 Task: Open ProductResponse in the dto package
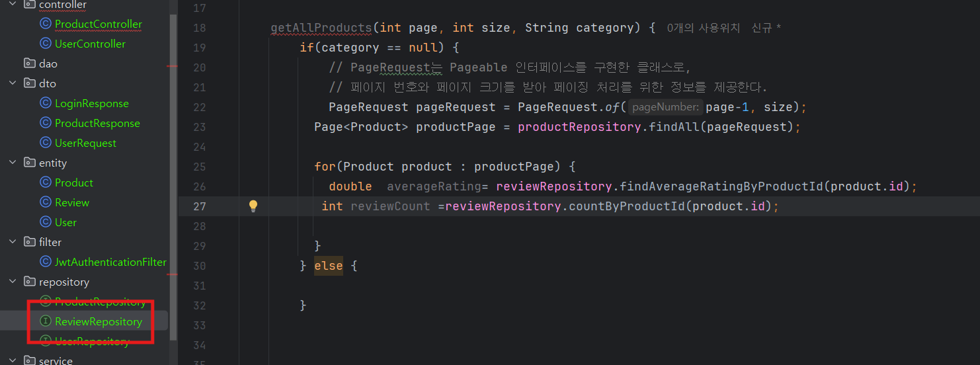97,123
